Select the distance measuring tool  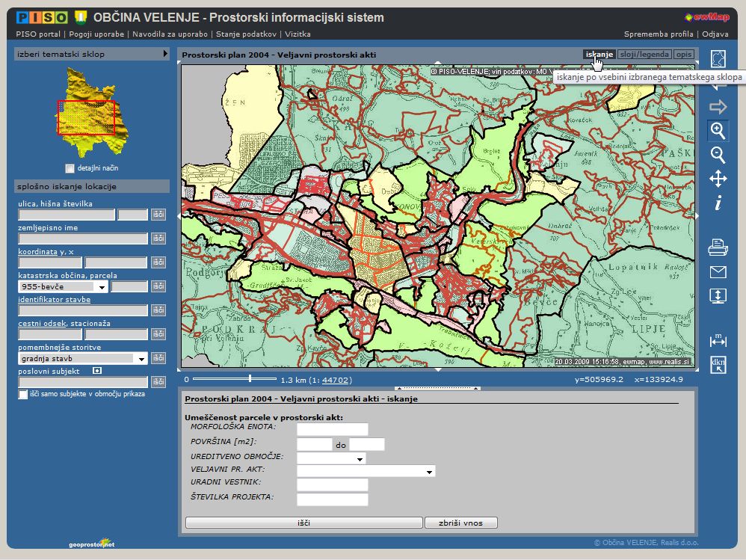(x=718, y=340)
